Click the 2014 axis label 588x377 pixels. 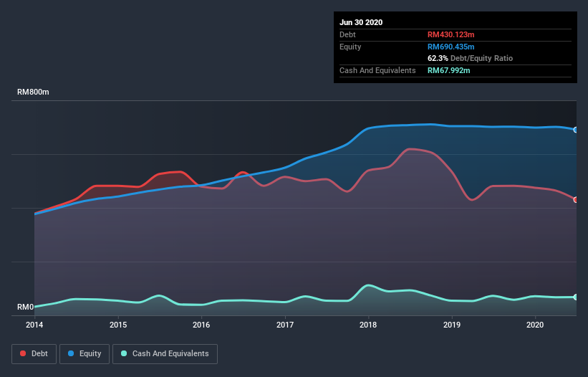(34, 325)
